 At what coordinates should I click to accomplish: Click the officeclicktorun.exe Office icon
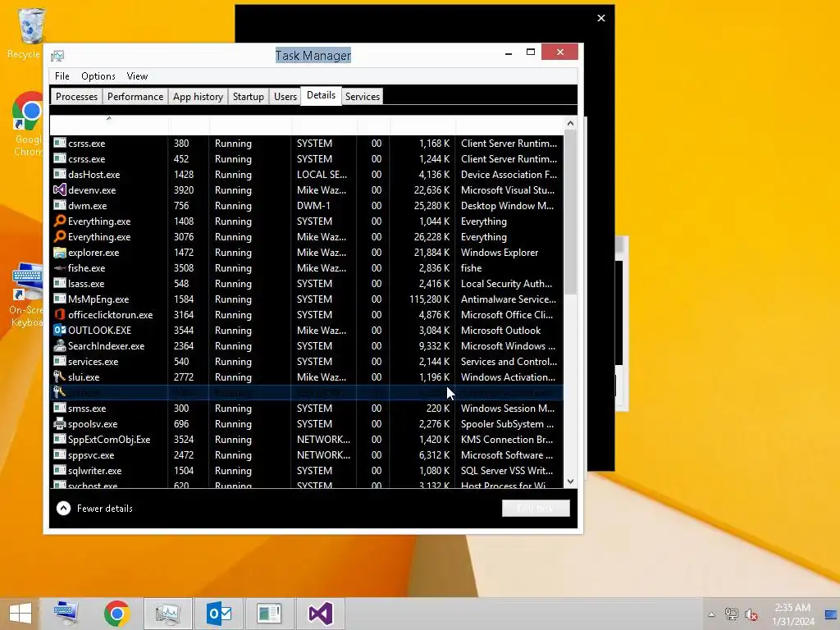click(59, 314)
